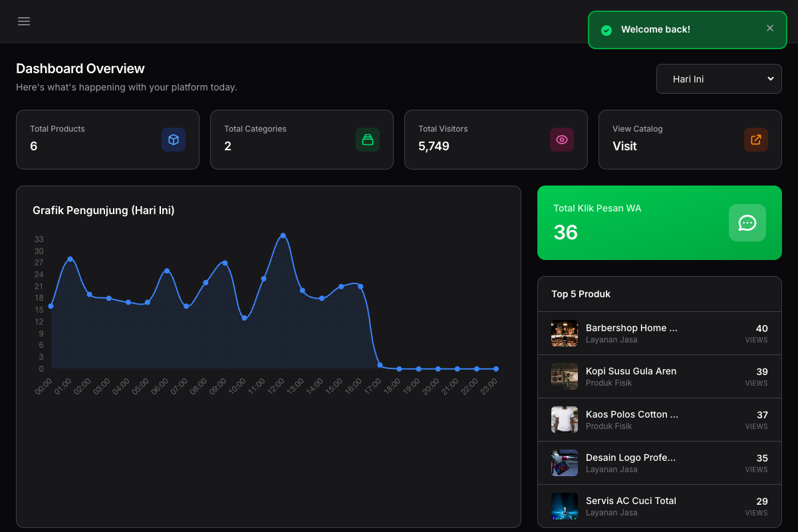Viewport: 798px width, 532px height.
Task: Click the Kopi Susu Gula Aren name
Action: click(631, 371)
